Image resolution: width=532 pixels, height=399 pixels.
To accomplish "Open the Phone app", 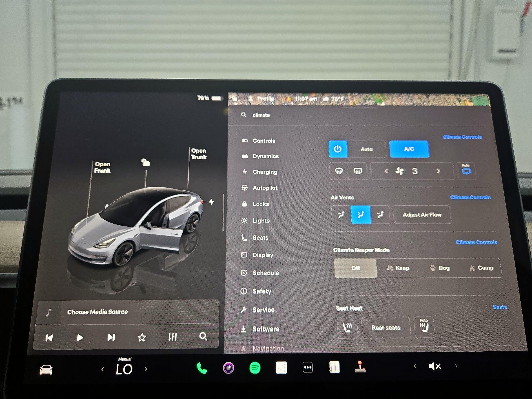I will pos(202,368).
